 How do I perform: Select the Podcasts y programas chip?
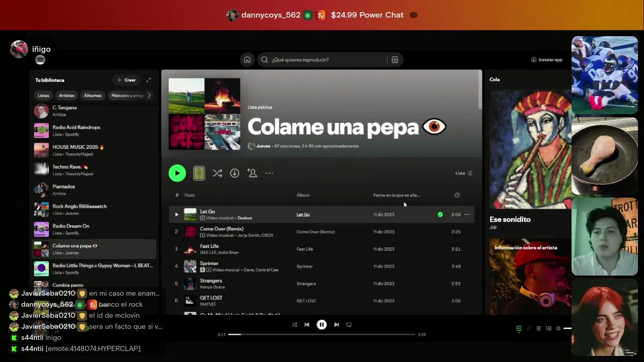[x=127, y=96]
